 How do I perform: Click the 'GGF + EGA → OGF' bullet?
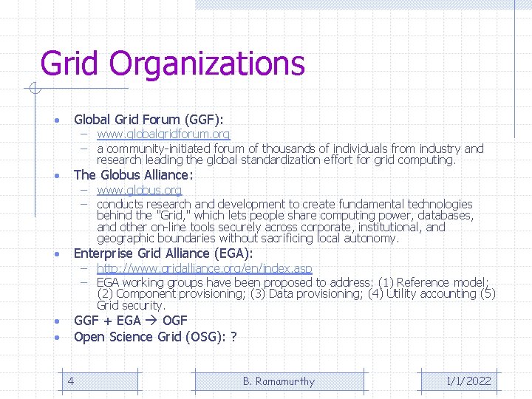[x=131, y=320]
